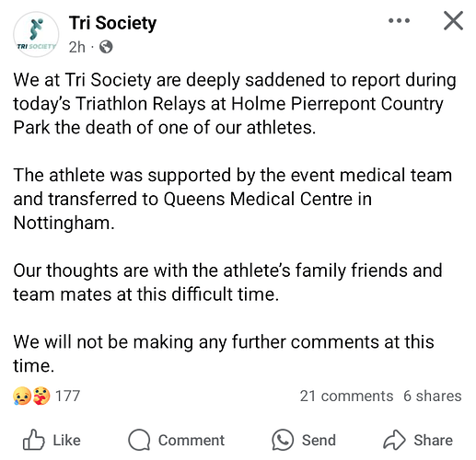Share the post via the Share label
Image resolution: width=476 pixels, height=460 pixels.
(433, 441)
